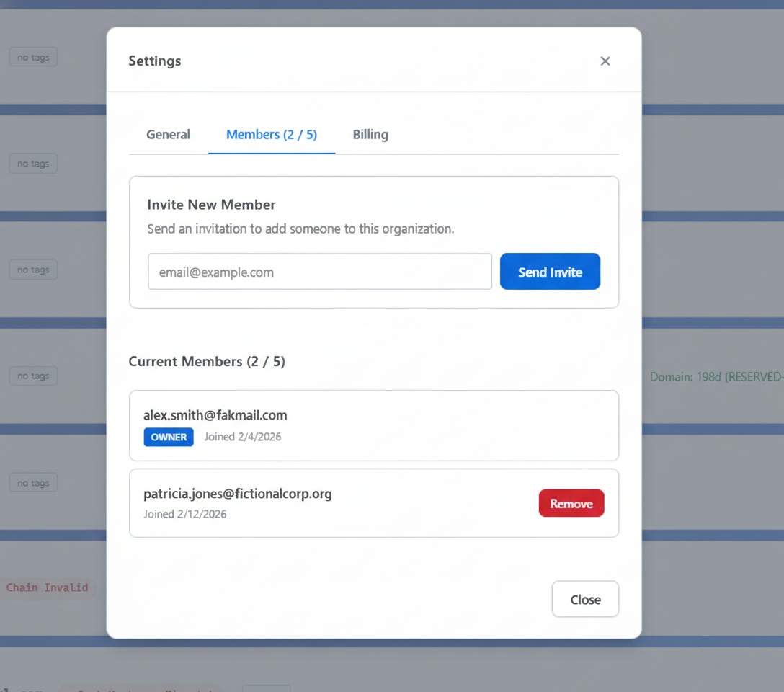The width and height of the screenshot is (784, 692).
Task: Click the Joined 2/12/2026 text
Action: pyautogui.click(x=185, y=514)
